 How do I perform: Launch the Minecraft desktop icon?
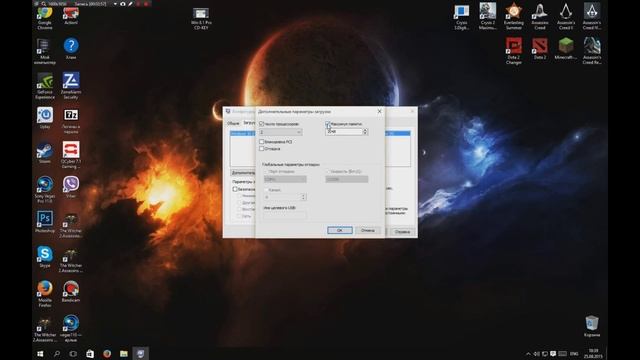pyautogui.click(x=566, y=49)
